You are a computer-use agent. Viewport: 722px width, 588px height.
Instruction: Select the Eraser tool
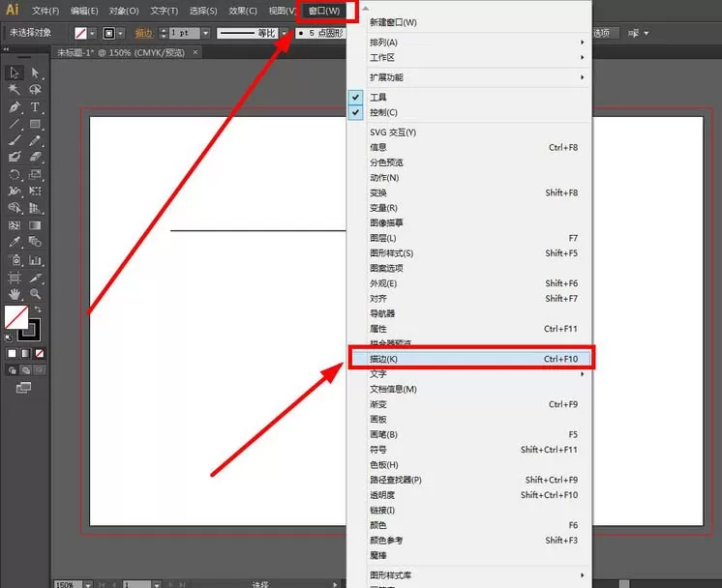(35, 157)
